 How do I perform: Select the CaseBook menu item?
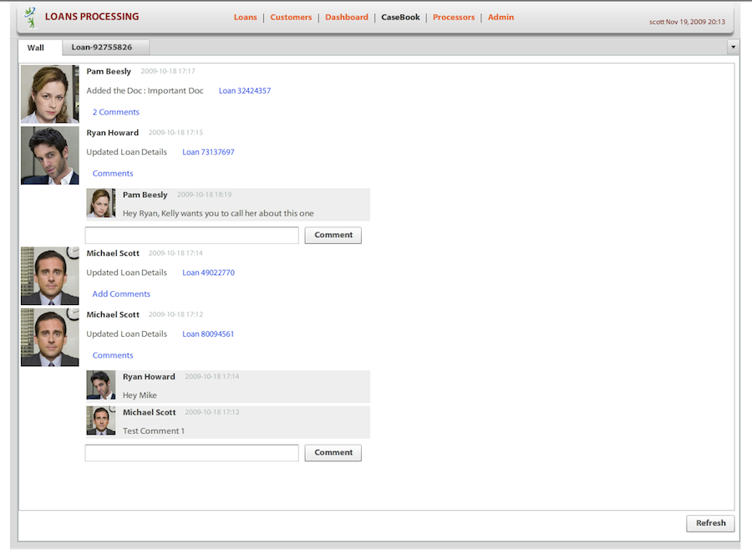click(x=400, y=18)
